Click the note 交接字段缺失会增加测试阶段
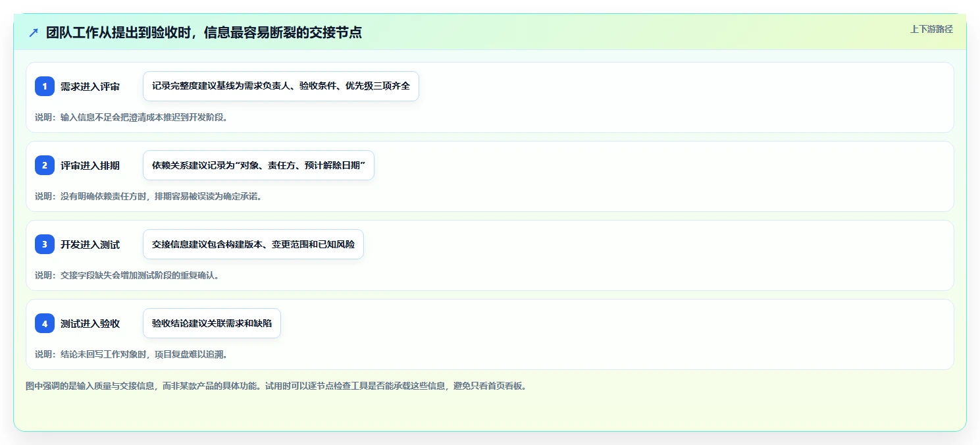 (x=127, y=275)
